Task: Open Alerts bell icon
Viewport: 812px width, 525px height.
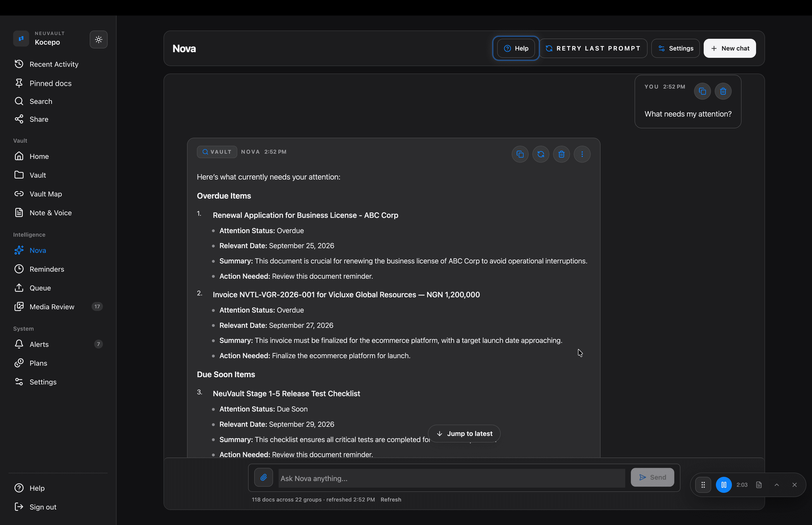Action: tap(19, 344)
